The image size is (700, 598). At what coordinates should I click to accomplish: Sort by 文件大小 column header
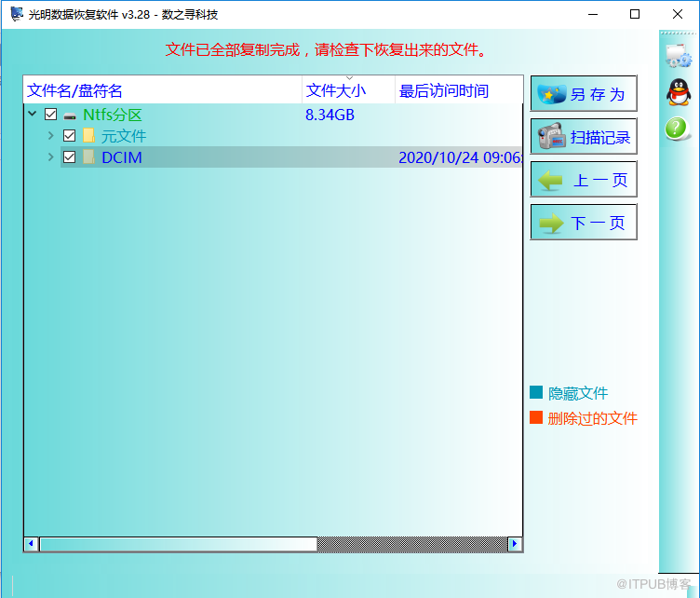tap(349, 90)
